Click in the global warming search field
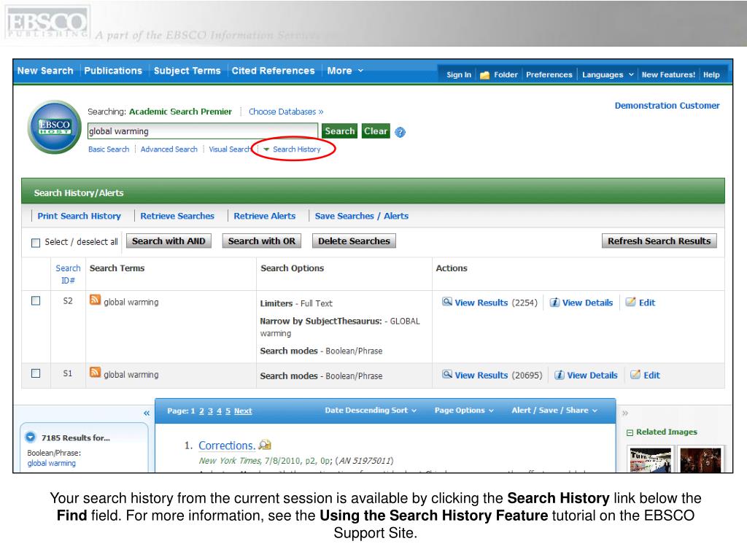Screen dimensions: 747x560 tap(203, 131)
